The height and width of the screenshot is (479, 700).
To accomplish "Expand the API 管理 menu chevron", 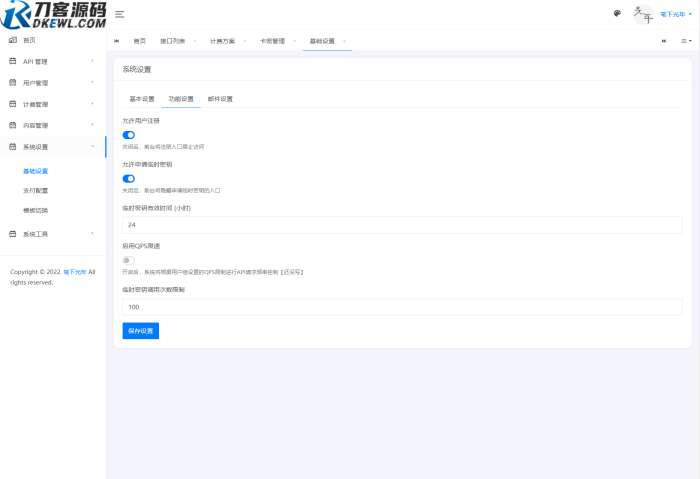I will pyautogui.click(x=92, y=61).
